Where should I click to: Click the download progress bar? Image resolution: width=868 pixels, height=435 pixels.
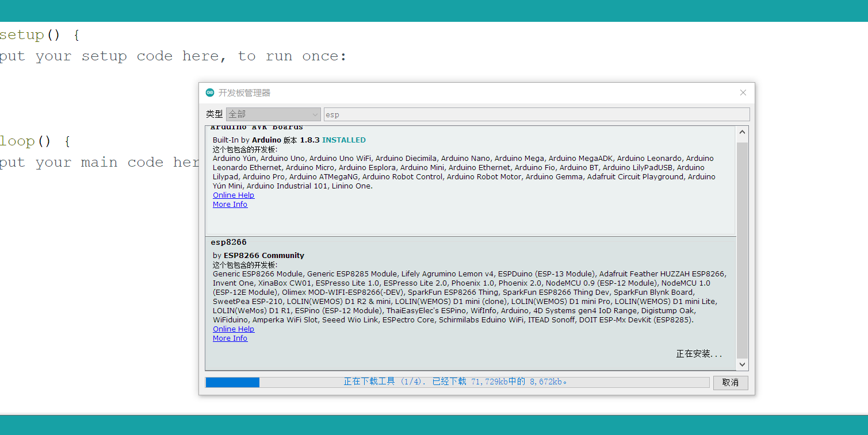click(457, 382)
